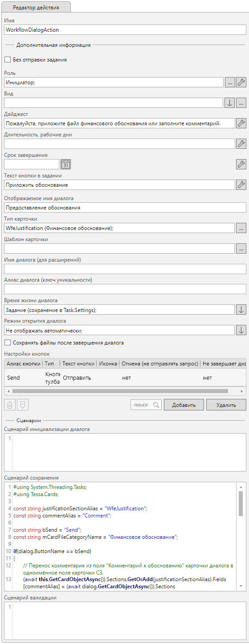This screenshot has height=644, width=249.
Task: Click wrench icon for Длительность, рабочие дни
Action: pos(241,144)
